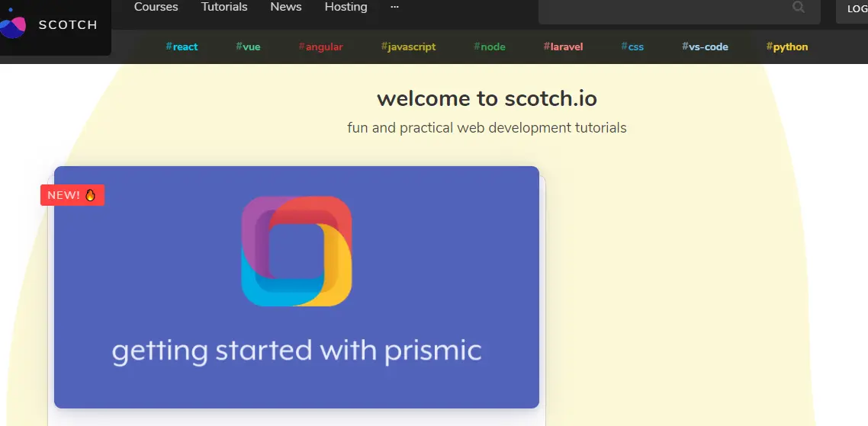
Task: Open the #python tag
Action: (787, 47)
